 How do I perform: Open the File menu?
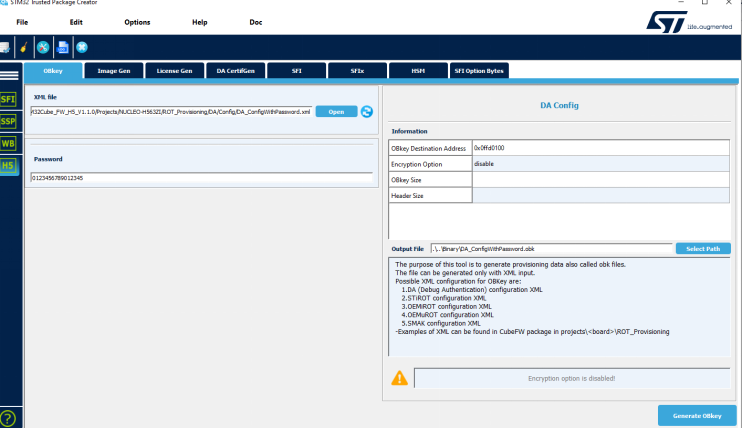[22, 22]
